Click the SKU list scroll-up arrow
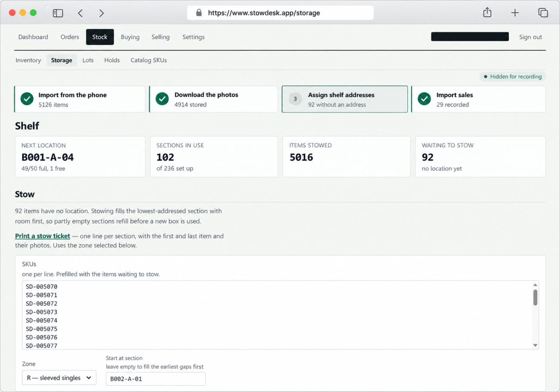This screenshot has height=392, width=560. pos(535,285)
